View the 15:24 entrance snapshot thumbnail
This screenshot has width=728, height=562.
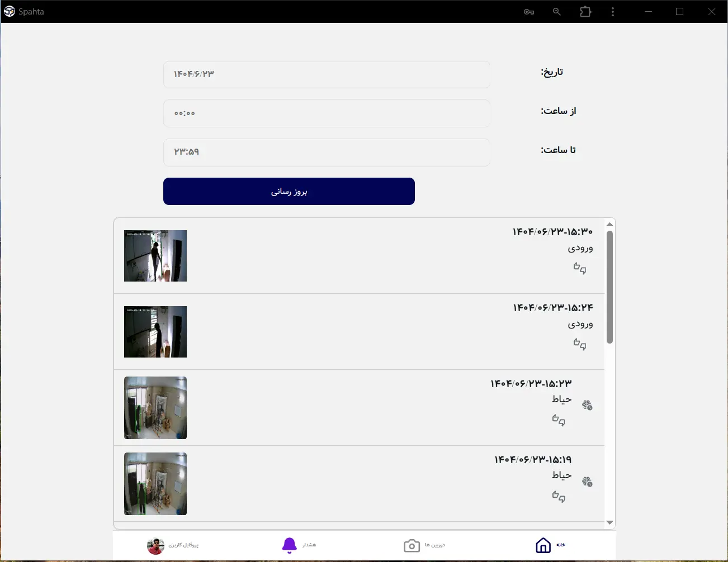[x=155, y=332]
